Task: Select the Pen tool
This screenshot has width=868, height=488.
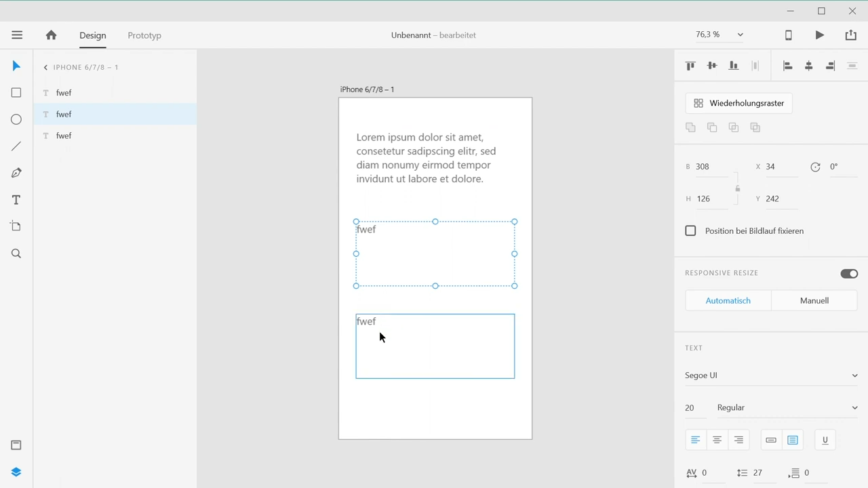Action: (16, 173)
